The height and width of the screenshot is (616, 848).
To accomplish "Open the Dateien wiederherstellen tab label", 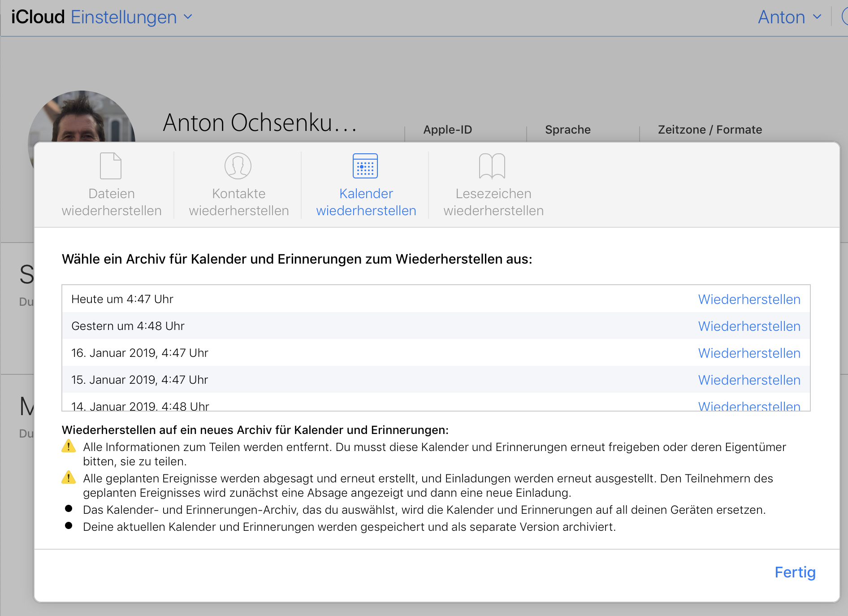I will (112, 202).
